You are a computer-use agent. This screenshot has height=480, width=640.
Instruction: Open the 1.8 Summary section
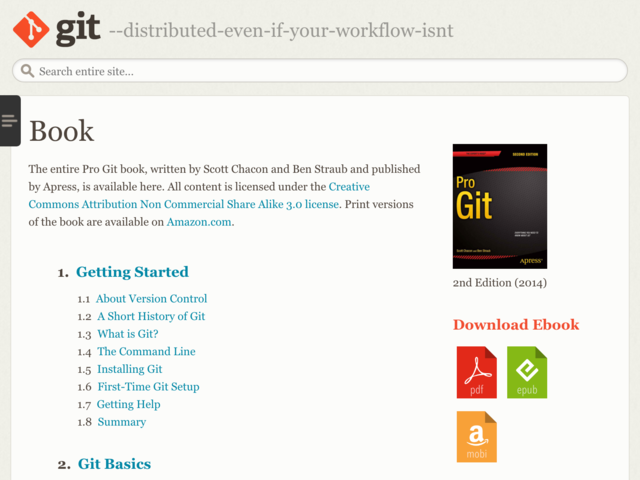(x=122, y=422)
